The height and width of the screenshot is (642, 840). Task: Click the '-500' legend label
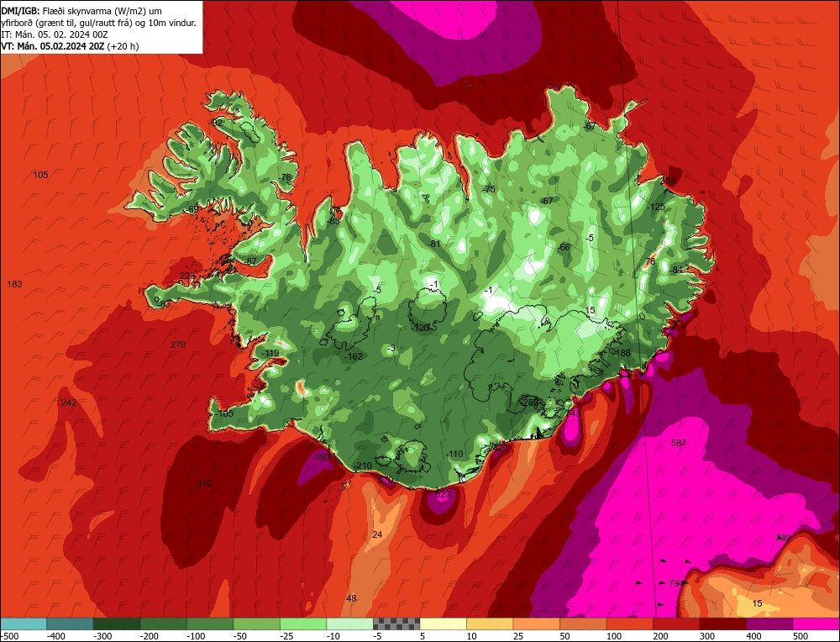tap(10, 636)
